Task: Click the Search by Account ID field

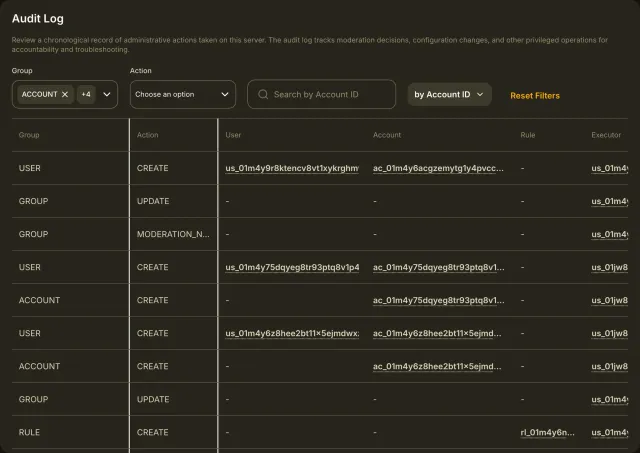Action: (x=322, y=94)
